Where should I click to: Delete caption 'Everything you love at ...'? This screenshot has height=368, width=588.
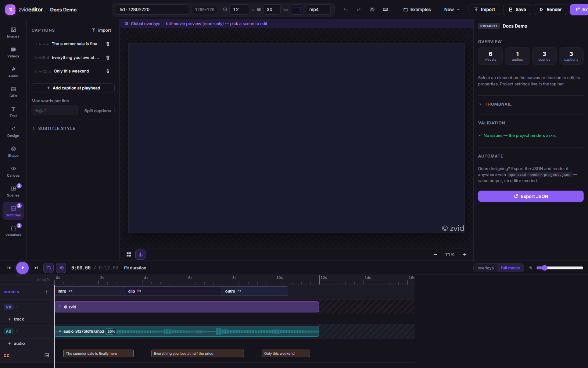click(x=108, y=57)
